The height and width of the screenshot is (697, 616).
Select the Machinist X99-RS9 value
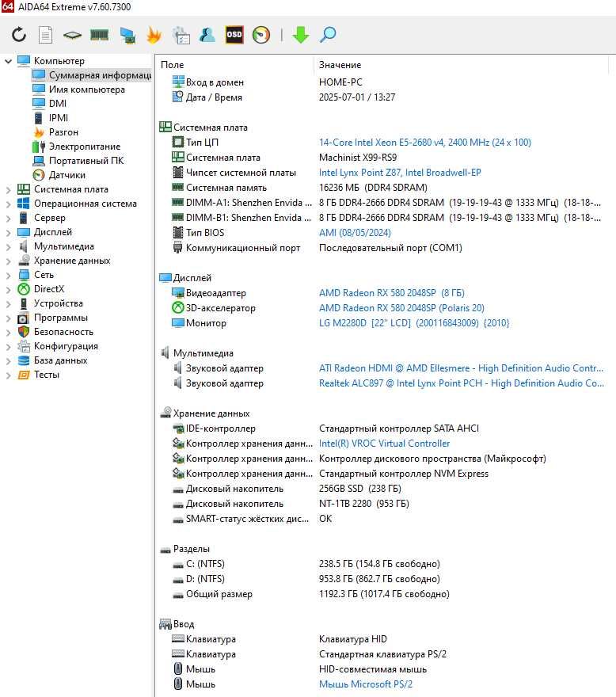pyautogui.click(x=358, y=158)
